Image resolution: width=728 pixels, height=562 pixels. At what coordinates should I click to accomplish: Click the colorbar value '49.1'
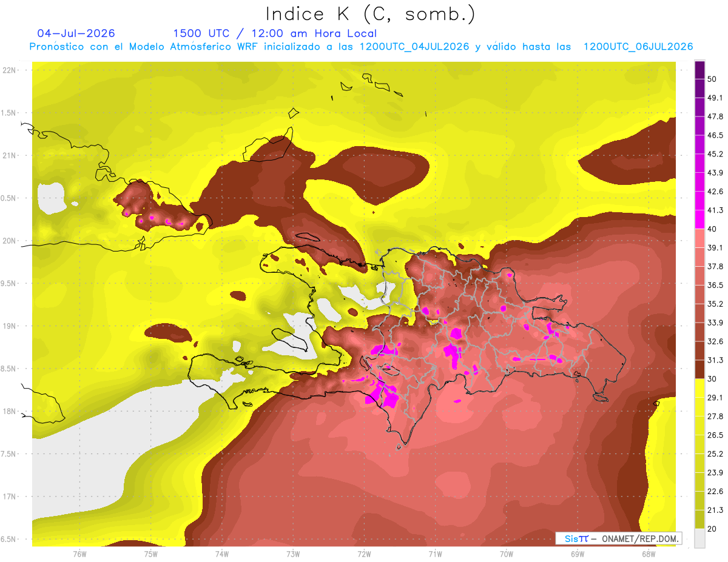715,98
